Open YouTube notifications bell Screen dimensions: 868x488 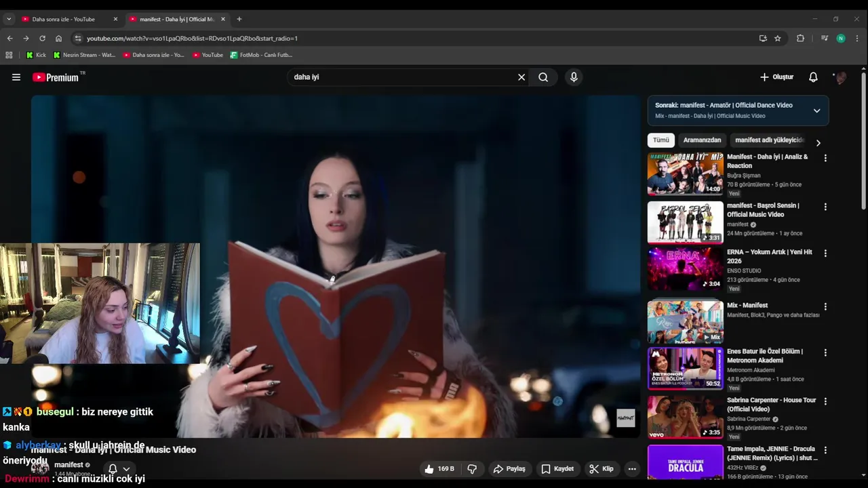pos(813,77)
